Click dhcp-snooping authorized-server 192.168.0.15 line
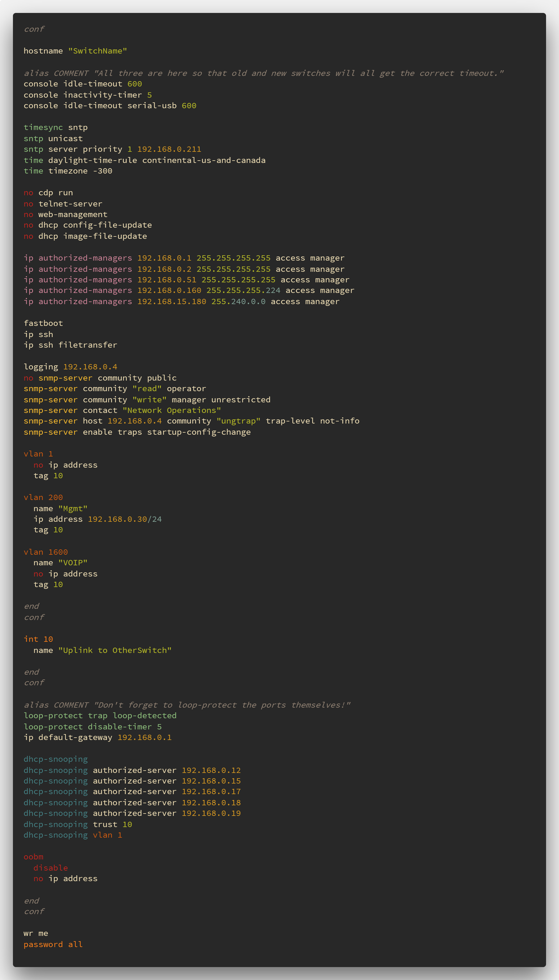This screenshot has height=980, width=559. pyautogui.click(x=132, y=781)
